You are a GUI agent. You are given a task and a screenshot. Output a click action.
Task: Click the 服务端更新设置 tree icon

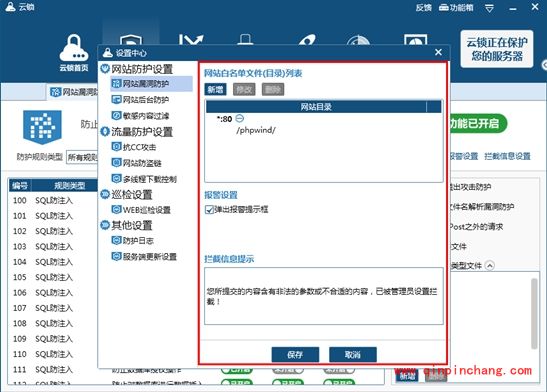pos(116,256)
